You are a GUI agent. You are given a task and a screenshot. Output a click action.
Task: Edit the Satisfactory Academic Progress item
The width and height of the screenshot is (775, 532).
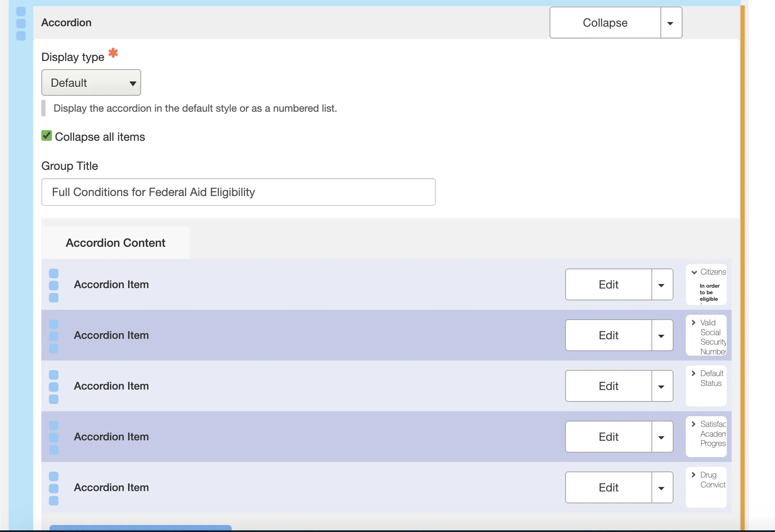click(x=608, y=437)
